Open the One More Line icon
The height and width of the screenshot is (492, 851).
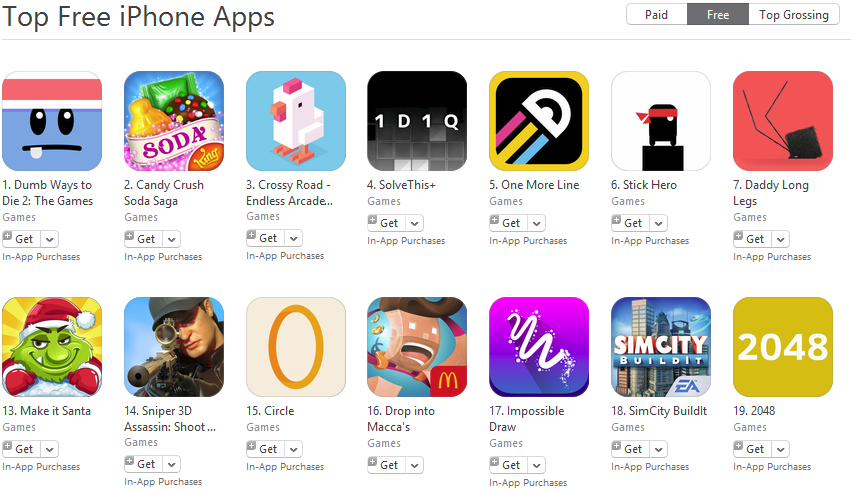click(539, 121)
